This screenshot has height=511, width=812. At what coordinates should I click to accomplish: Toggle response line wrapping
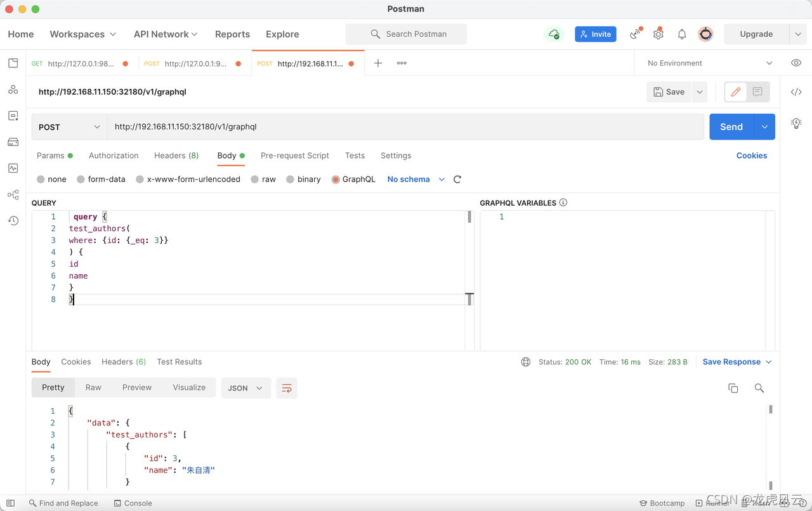(x=287, y=388)
